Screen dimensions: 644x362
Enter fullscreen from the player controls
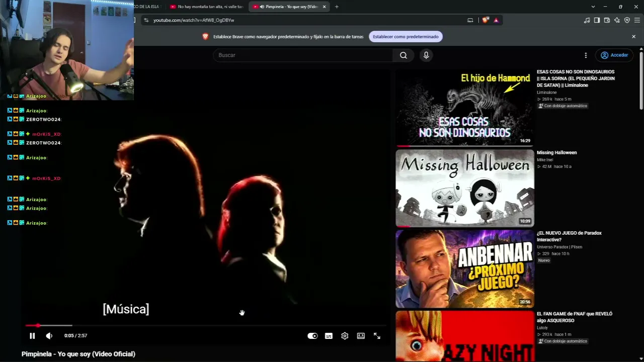377,336
